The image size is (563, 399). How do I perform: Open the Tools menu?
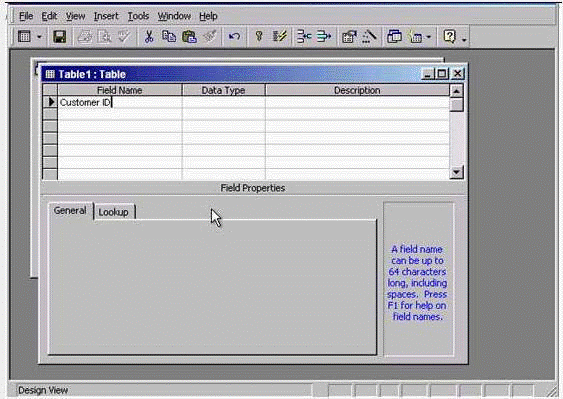pyautogui.click(x=138, y=16)
